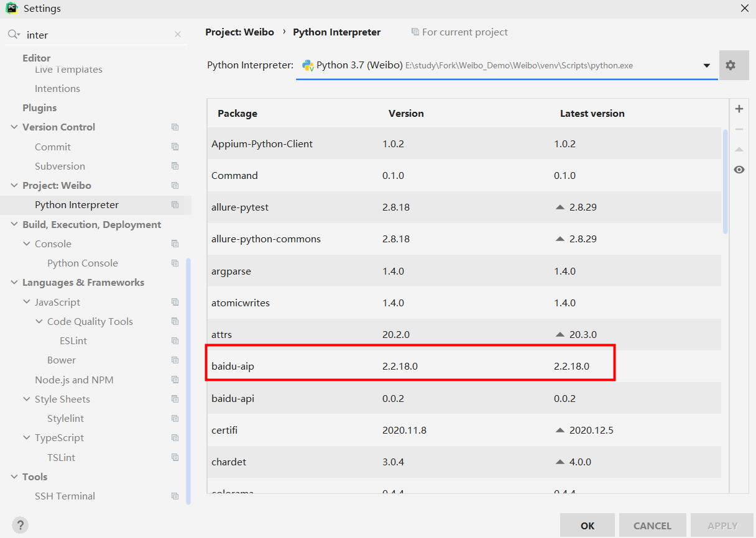Image resolution: width=756 pixels, height=538 pixels.
Task: Select the allure-pytest package row
Action: click(464, 207)
